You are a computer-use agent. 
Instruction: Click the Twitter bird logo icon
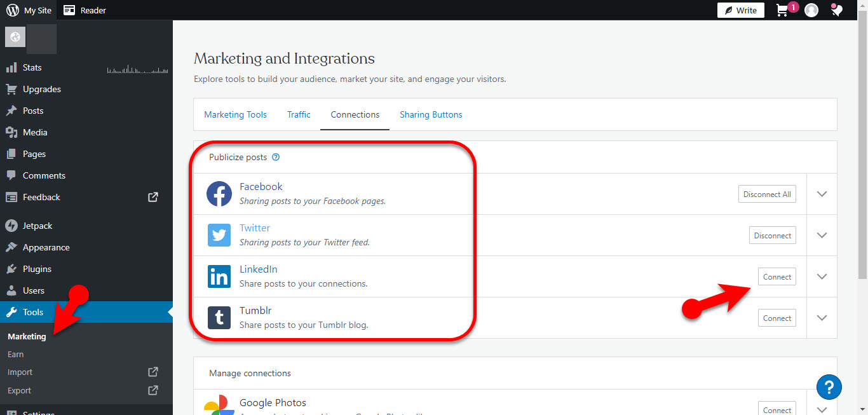pos(219,235)
